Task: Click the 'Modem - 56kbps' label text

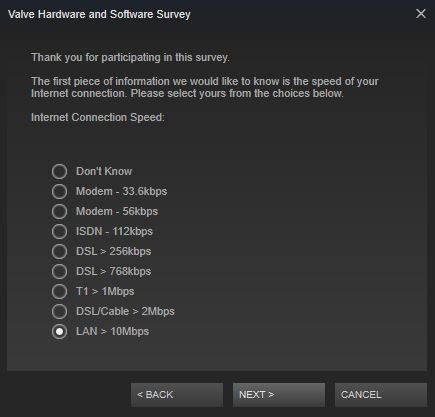Action: point(117,211)
